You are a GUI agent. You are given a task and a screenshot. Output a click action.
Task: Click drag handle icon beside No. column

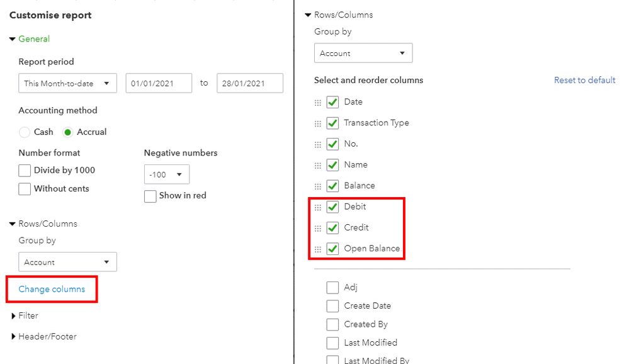point(318,144)
